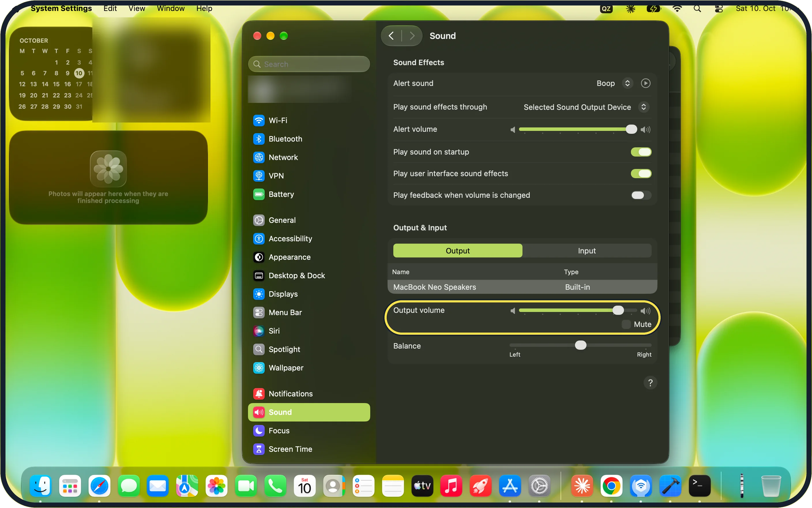Click the Search field in sidebar
Screen dimensions: 812x508
(309, 64)
